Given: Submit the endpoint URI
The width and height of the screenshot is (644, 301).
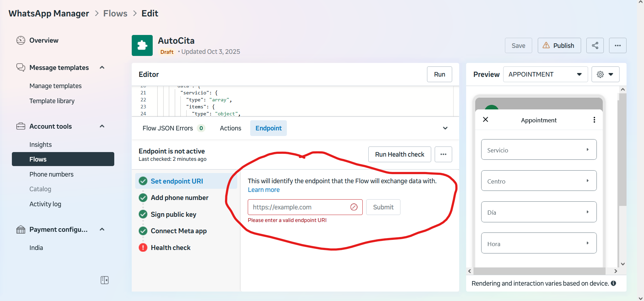Looking at the screenshot, I should (x=383, y=207).
